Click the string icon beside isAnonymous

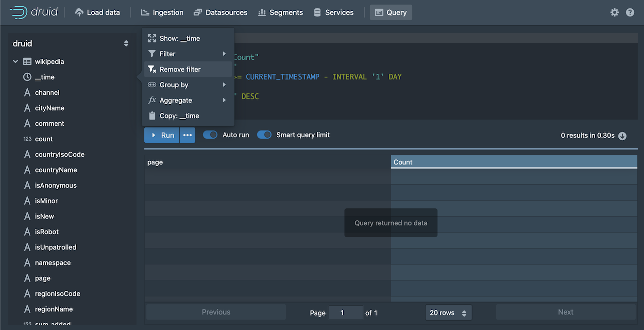27,185
